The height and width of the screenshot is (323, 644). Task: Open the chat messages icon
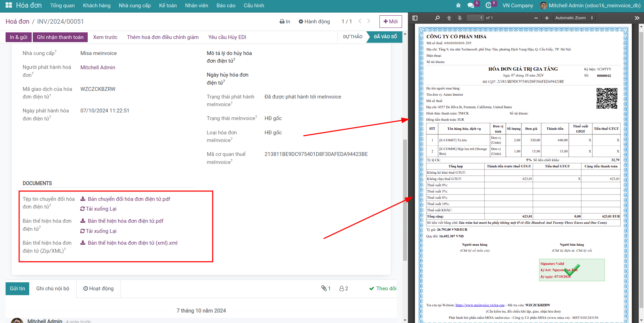pyautogui.click(x=471, y=6)
